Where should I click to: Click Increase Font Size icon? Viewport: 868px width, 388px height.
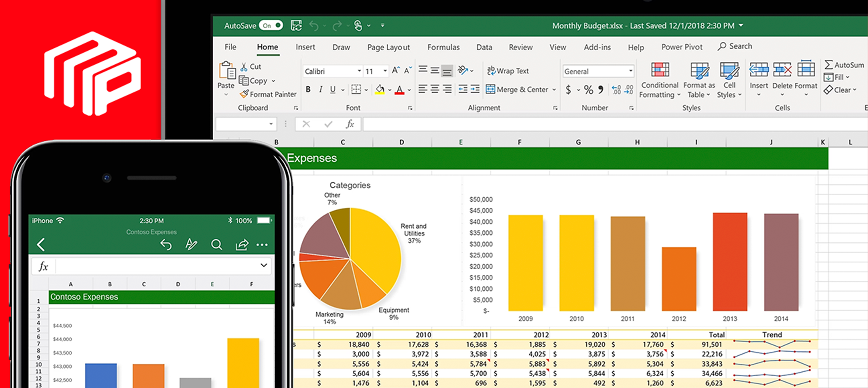click(396, 70)
